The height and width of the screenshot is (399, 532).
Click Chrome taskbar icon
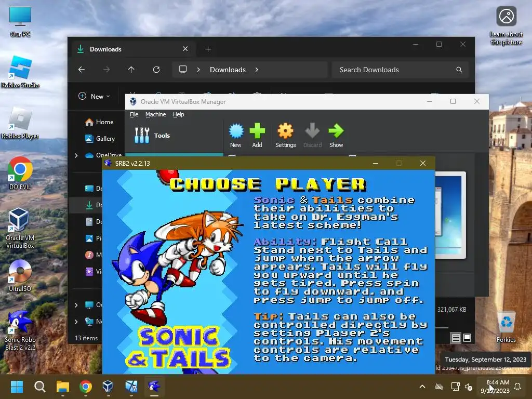(86, 387)
